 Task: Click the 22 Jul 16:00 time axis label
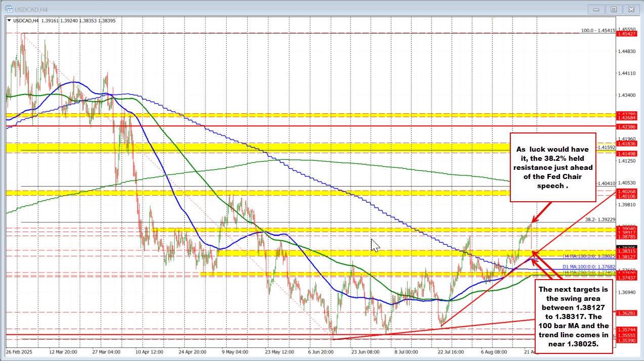[x=451, y=351]
